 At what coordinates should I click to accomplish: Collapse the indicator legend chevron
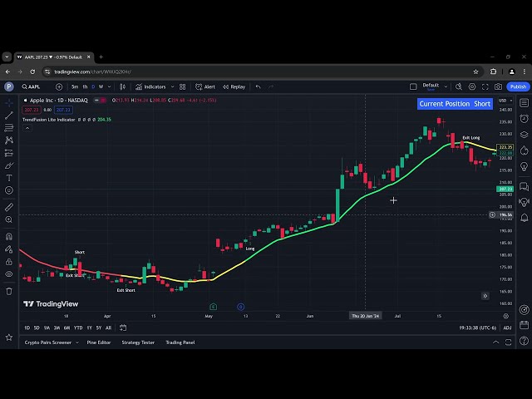(27, 128)
